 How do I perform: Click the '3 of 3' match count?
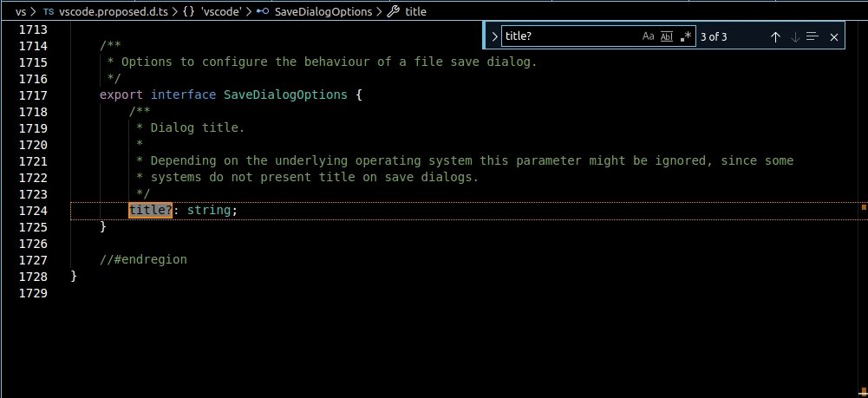click(714, 37)
